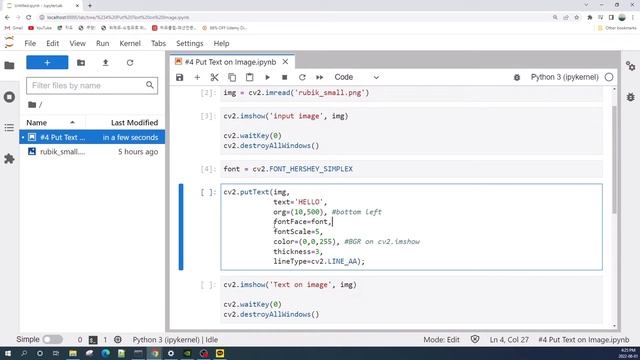Close the #4 Put Text on Image tab

pos(285,62)
